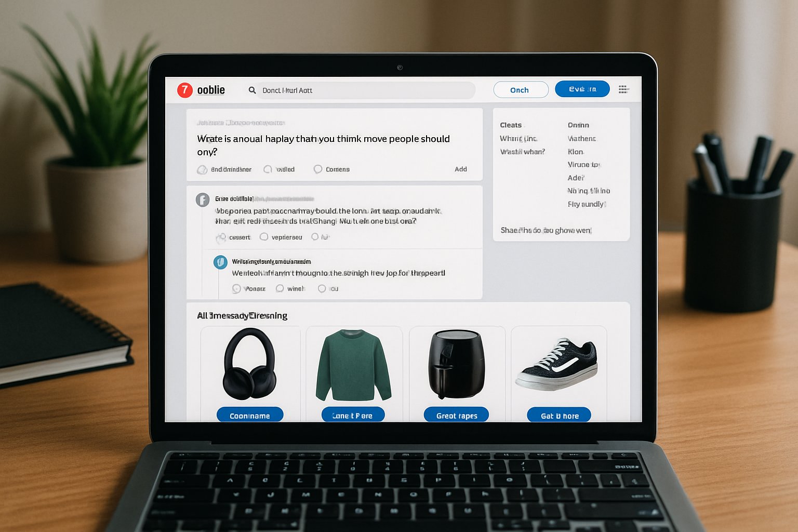Click the 'Cooniname' button under headphones
The width and height of the screenshot is (798, 532).
pyautogui.click(x=250, y=416)
